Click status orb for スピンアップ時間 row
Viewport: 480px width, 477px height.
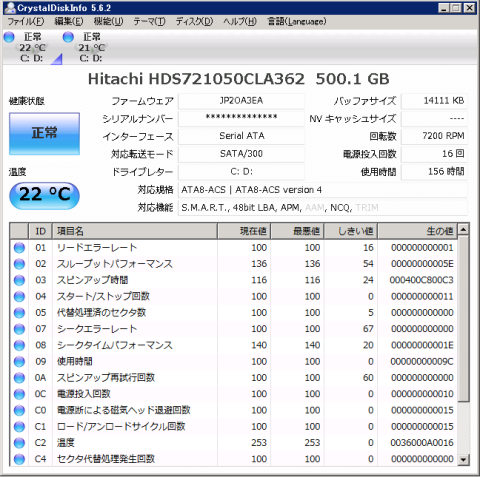point(19,280)
